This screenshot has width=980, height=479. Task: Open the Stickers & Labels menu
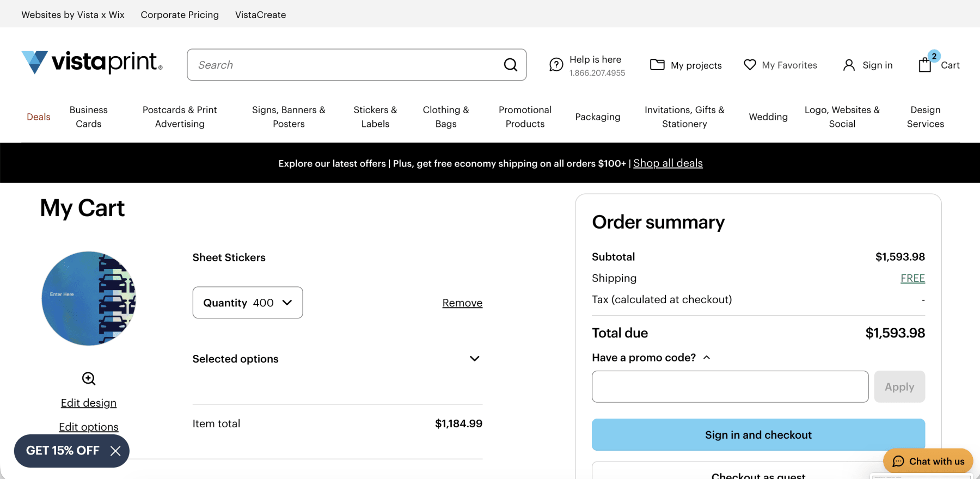(x=375, y=117)
